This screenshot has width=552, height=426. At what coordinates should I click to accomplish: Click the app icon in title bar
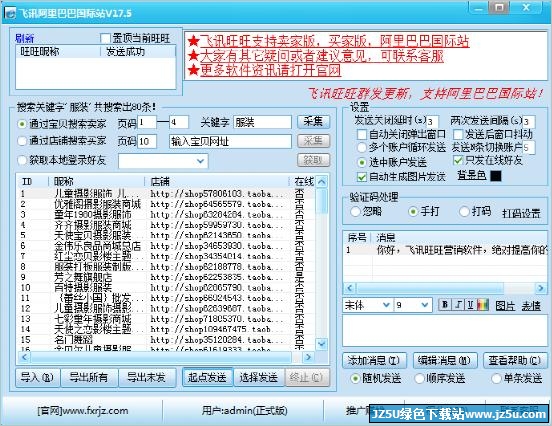10,13
